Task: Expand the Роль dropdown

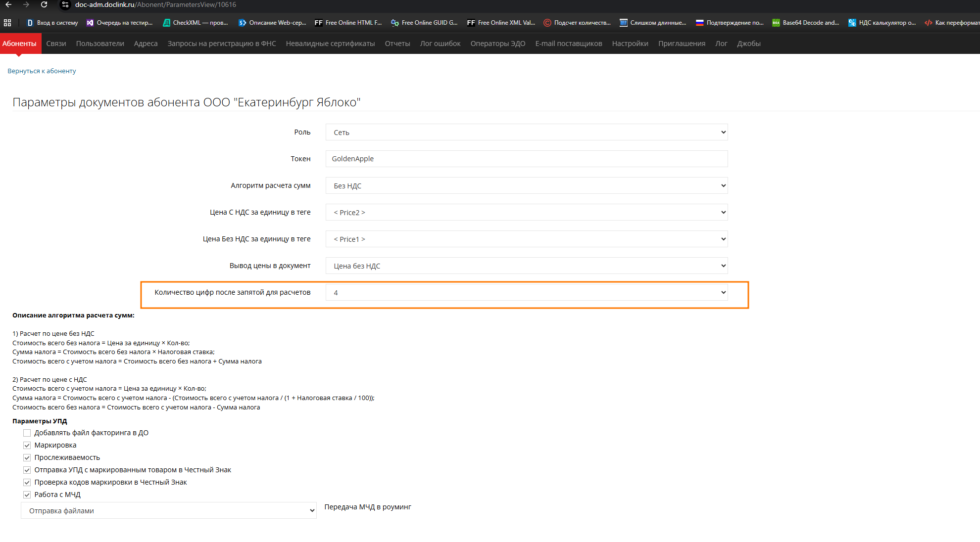Action: (526, 133)
